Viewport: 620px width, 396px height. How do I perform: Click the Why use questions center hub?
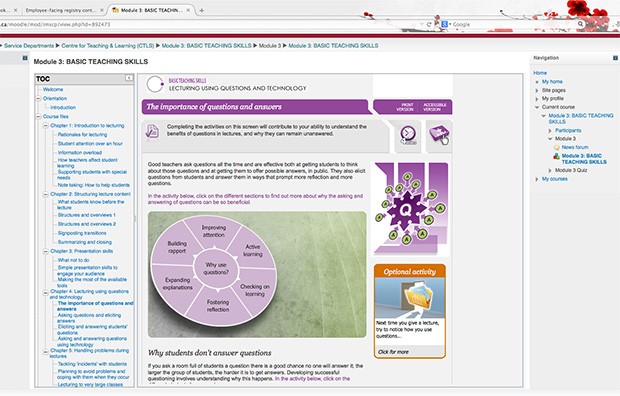pos(216,268)
